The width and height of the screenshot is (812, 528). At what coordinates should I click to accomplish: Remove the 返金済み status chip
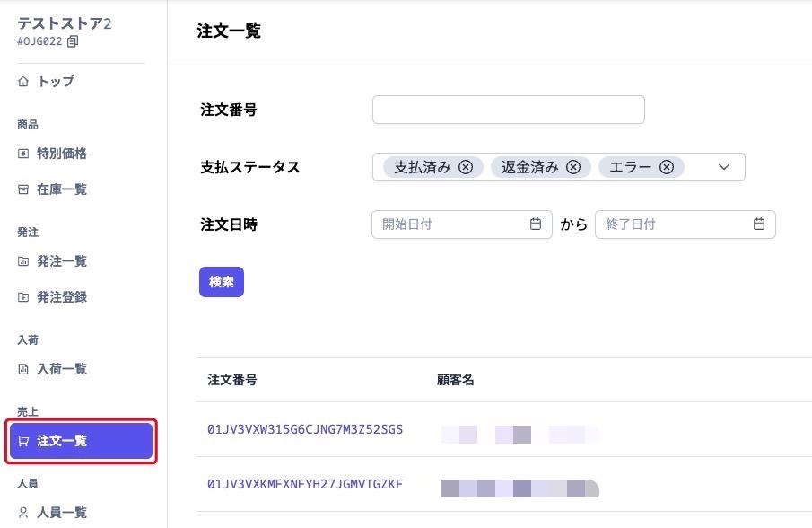(573, 166)
